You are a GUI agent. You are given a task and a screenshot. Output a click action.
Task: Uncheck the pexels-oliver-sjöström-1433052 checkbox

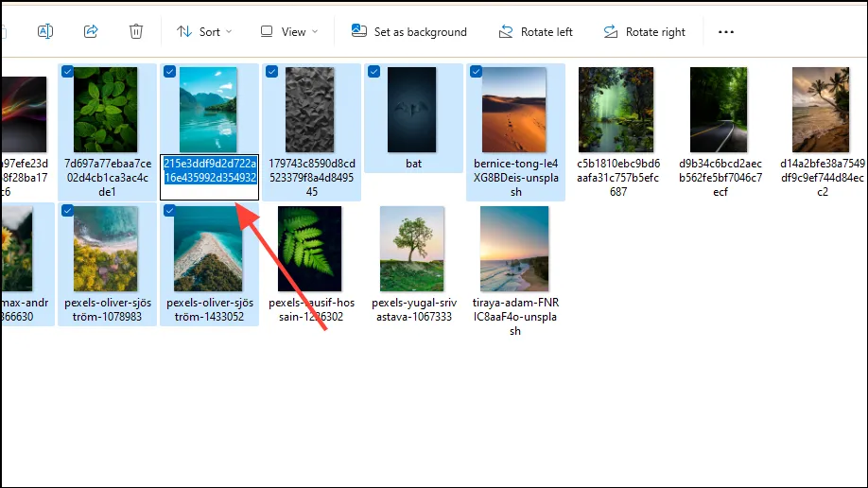[169, 211]
